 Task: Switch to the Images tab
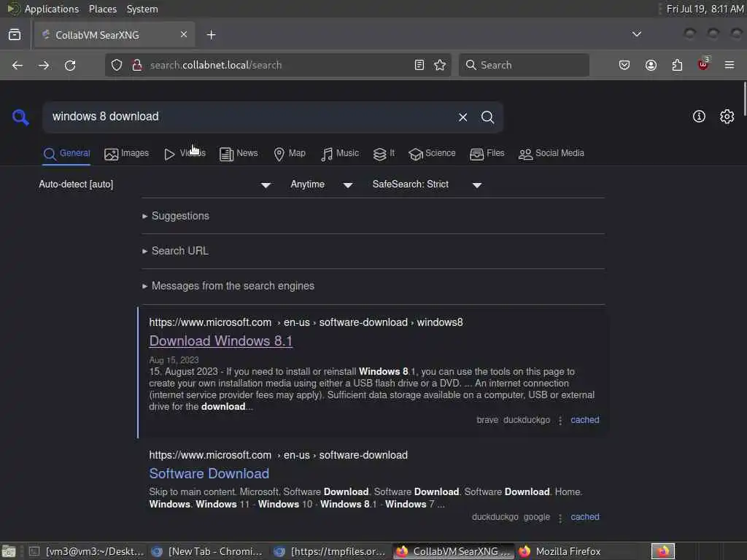tap(127, 154)
